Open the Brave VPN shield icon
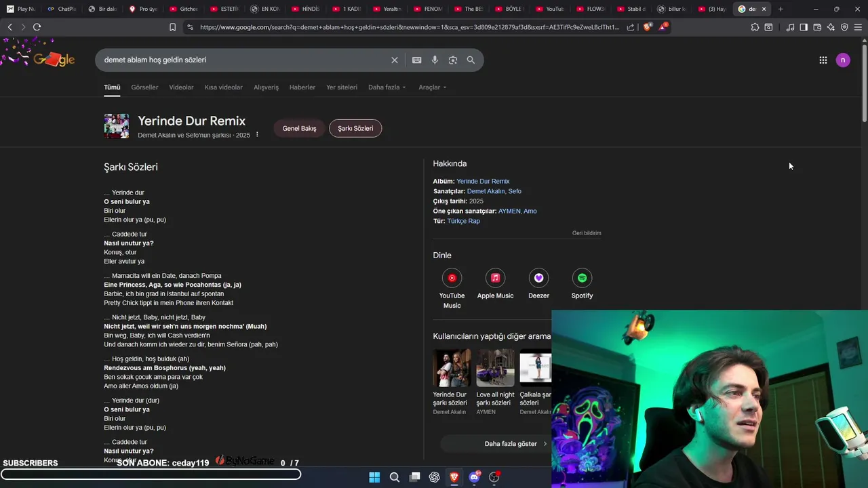This screenshot has width=868, height=488. (x=844, y=27)
